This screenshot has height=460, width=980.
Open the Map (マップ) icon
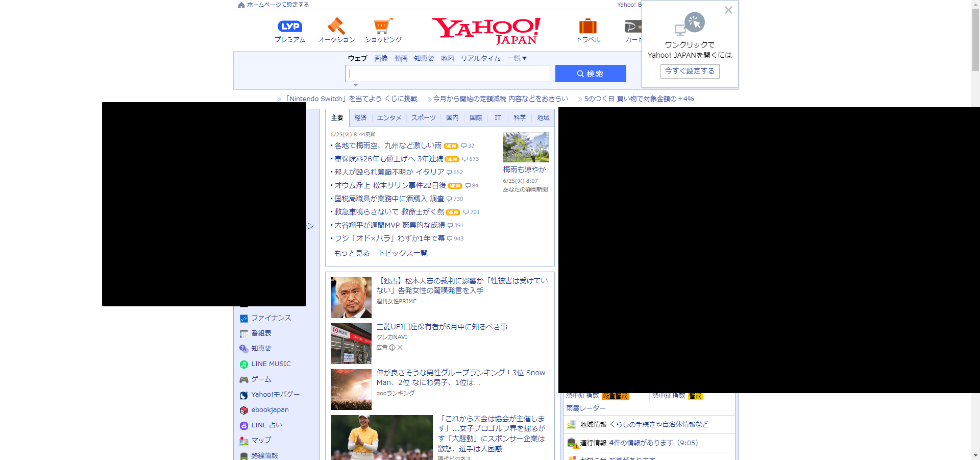244,441
